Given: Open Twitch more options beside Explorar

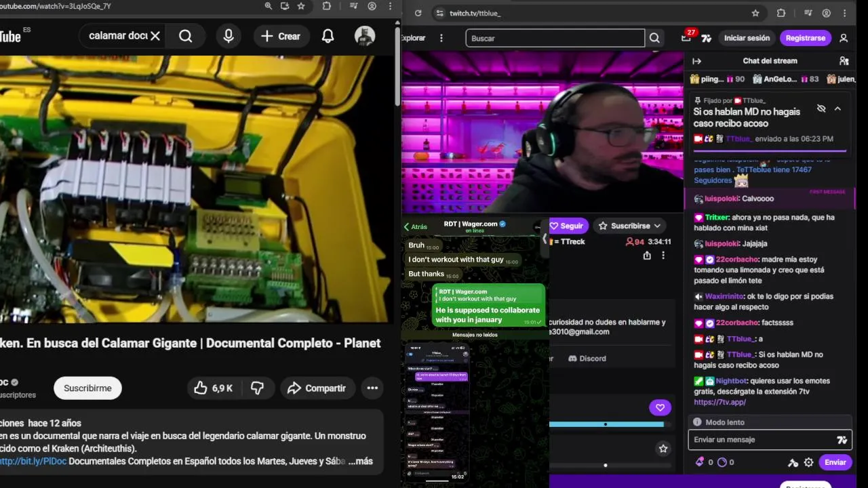Looking at the screenshot, I should (x=441, y=38).
